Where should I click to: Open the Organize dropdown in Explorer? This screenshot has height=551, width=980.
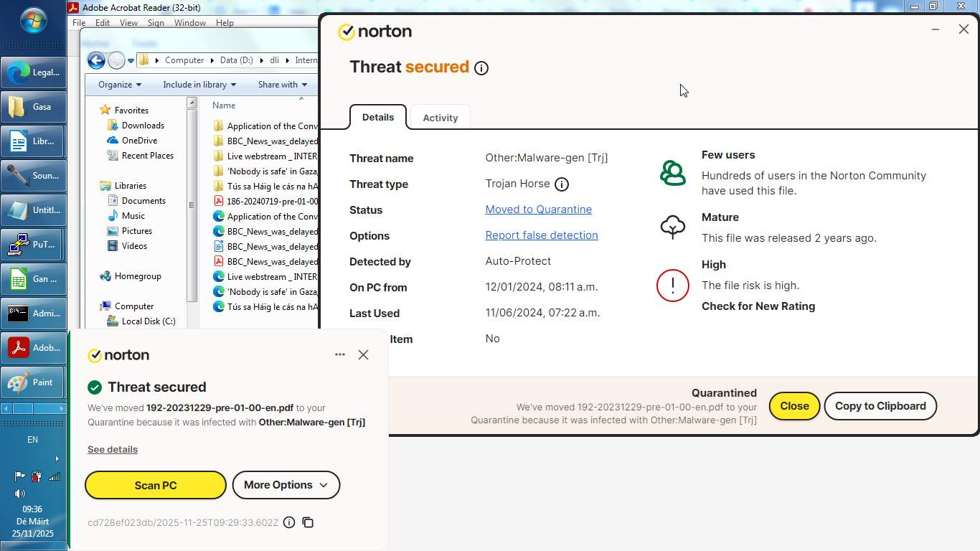tap(120, 85)
